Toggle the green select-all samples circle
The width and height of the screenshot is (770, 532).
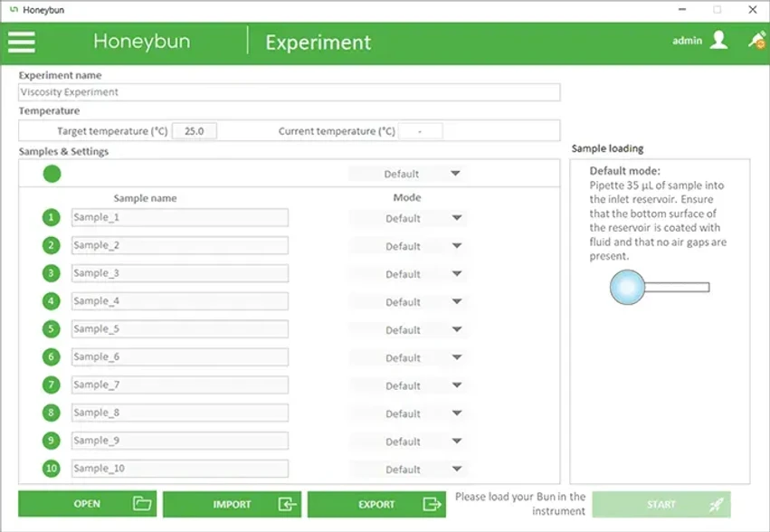(52, 174)
